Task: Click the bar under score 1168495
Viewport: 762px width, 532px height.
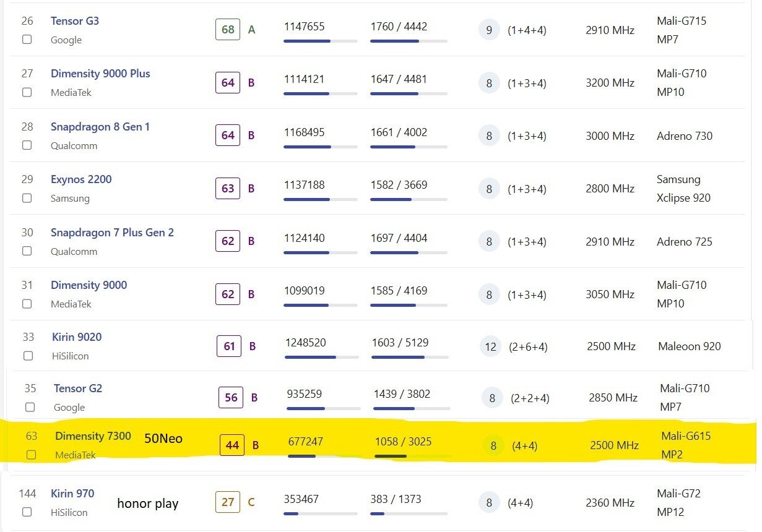Action: pyautogui.click(x=321, y=147)
